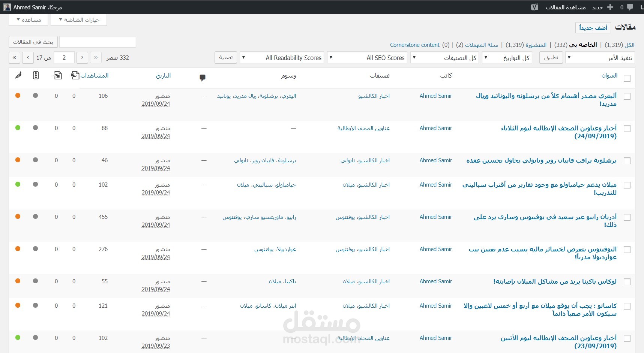Click the تصفية filter button

(226, 57)
